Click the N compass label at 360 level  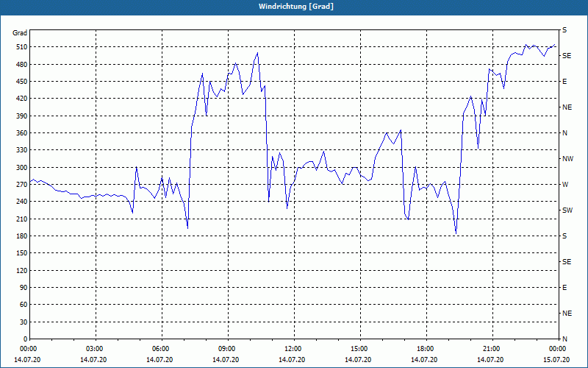(564, 133)
